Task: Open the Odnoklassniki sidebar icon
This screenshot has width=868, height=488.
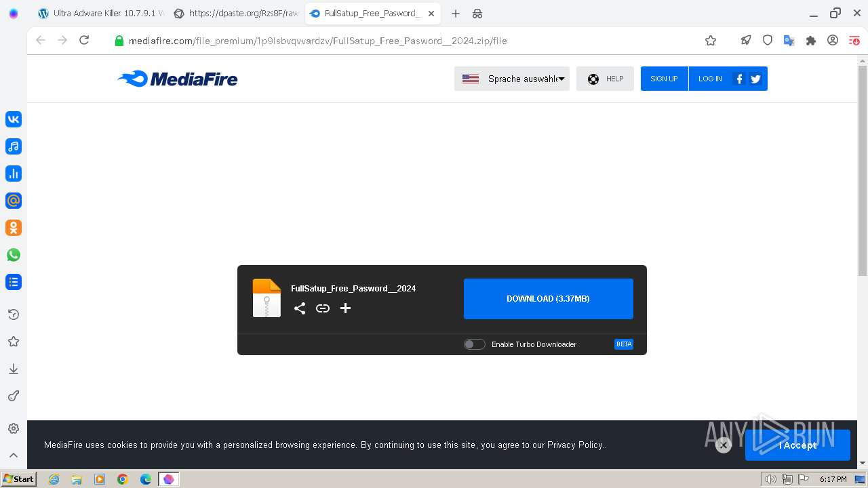Action: pos(14,228)
